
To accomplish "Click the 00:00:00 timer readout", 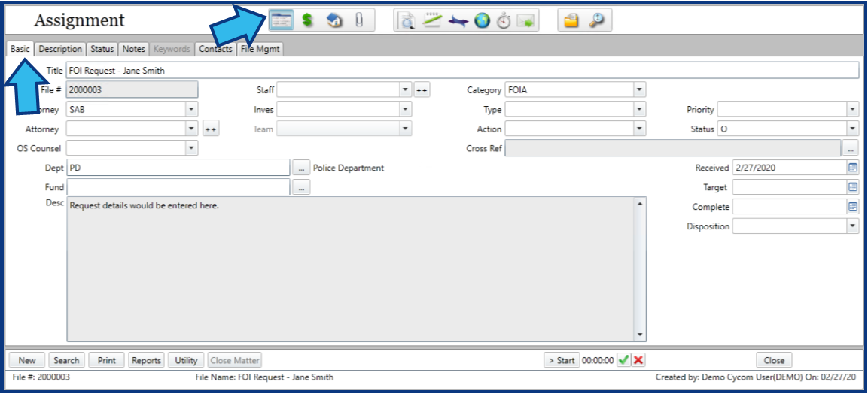I will click(x=597, y=360).
